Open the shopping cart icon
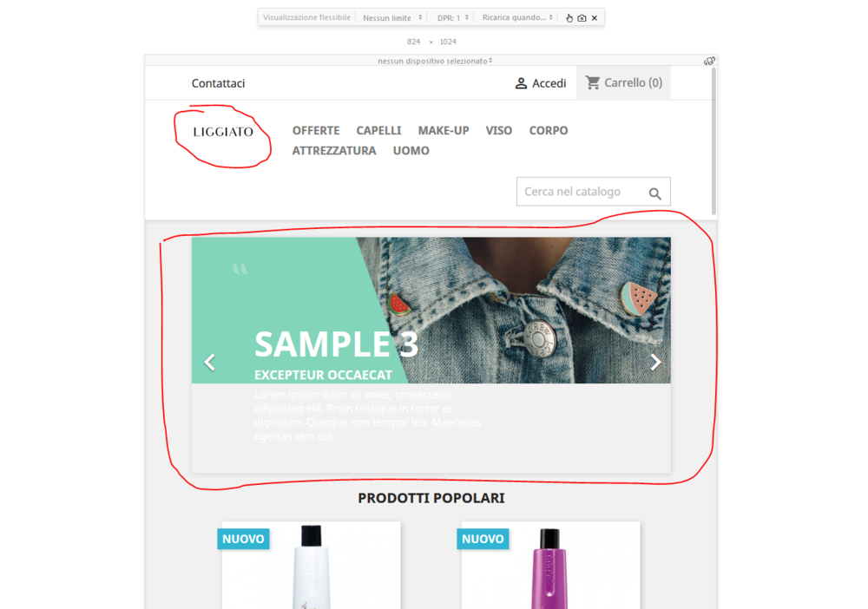868x609 pixels. pyautogui.click(x=593, y=82)
